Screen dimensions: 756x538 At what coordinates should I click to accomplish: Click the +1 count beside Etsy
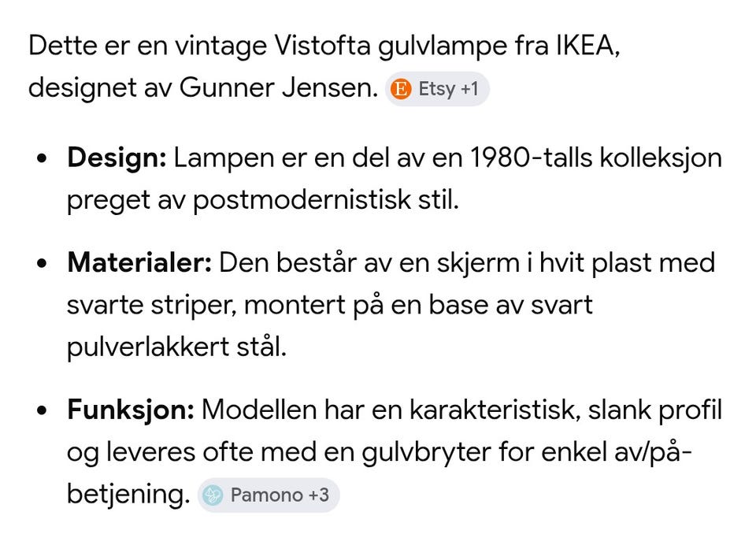[469, 89]
